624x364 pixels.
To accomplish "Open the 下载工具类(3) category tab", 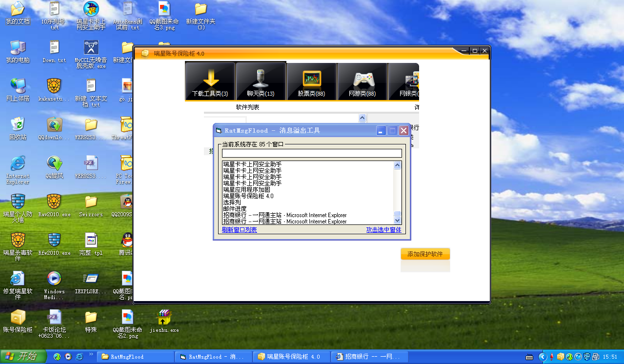I will (210, 81).
